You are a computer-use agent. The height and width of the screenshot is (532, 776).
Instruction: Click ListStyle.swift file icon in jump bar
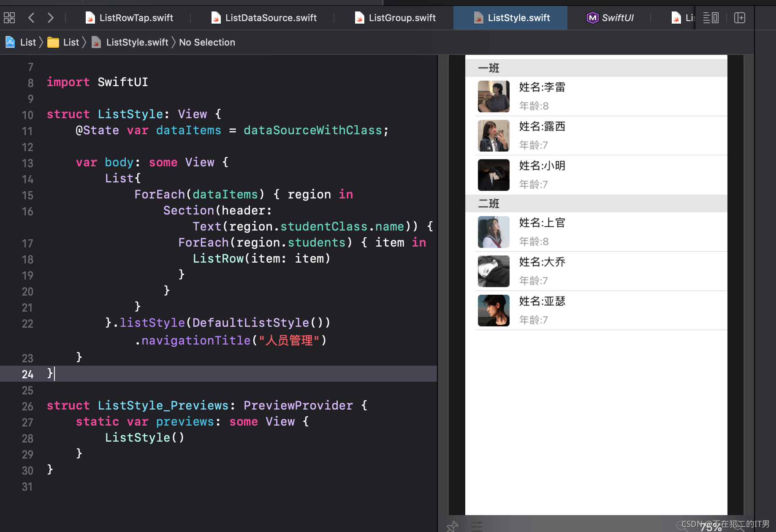[x=96, y=42]
